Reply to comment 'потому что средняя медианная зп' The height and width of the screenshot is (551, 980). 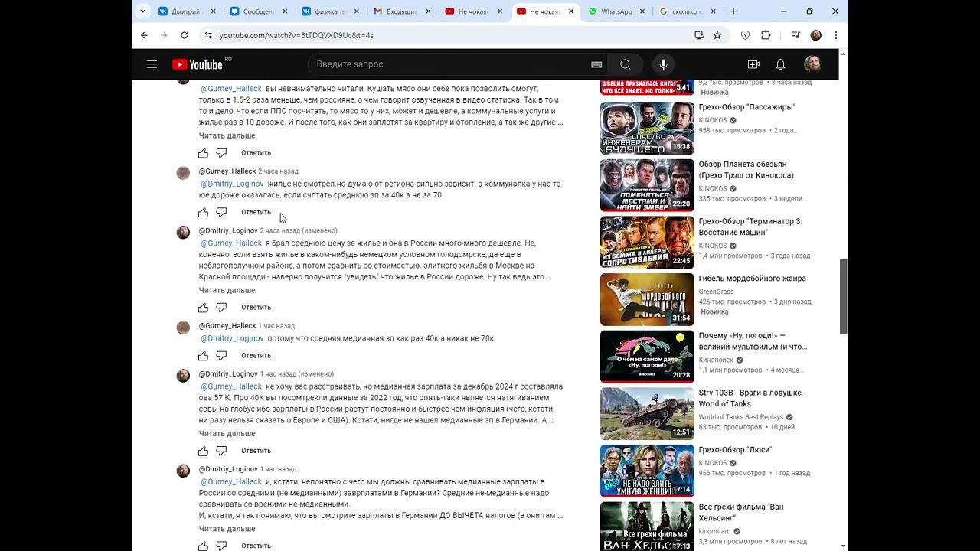tap(256, 356)
